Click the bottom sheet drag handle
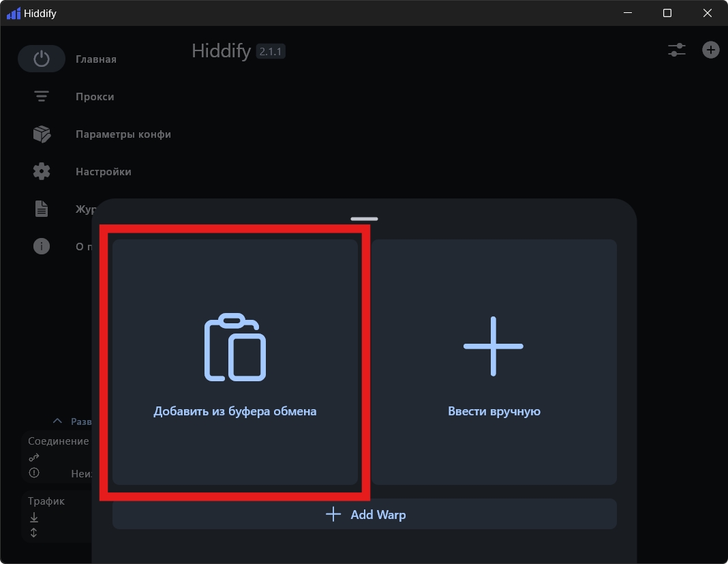Screen dimensions: 728x564 364,219
